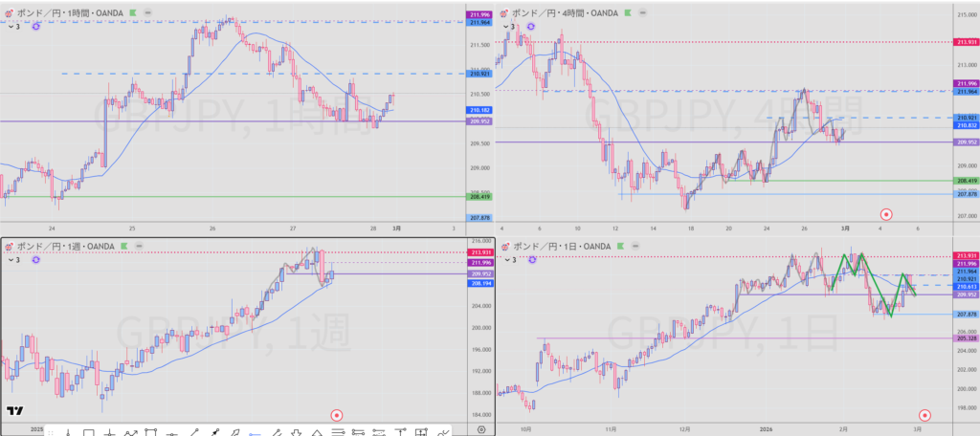980x436 pixels.
Task: Click the red target icon in the 4-hour chart
Action: [x=886, y=214]
